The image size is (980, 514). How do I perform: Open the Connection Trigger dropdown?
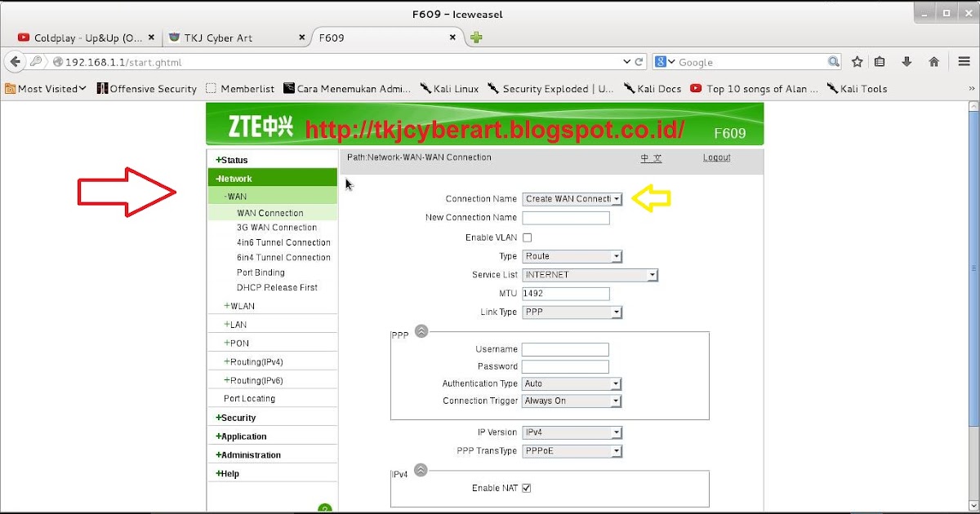pyautogui.click(x=572, y=401)
